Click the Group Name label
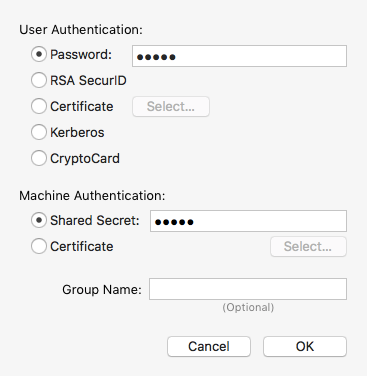 (102, 289)
